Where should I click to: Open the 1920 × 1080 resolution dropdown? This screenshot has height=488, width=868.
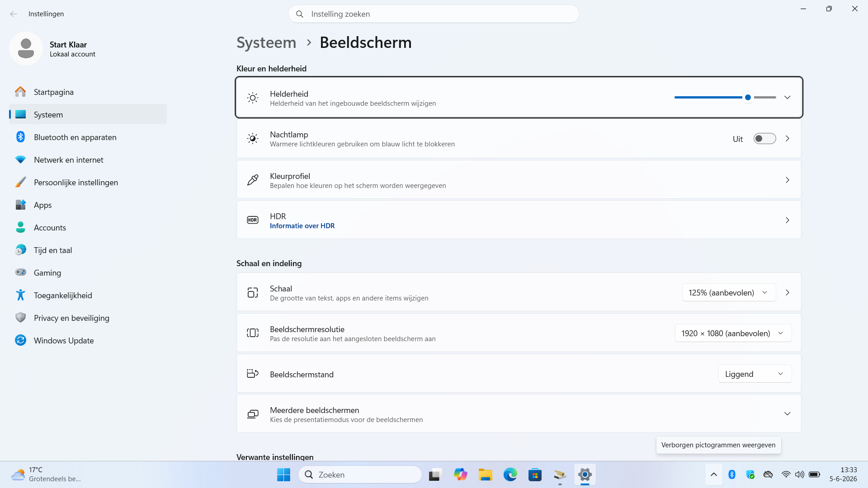[733, 333]
